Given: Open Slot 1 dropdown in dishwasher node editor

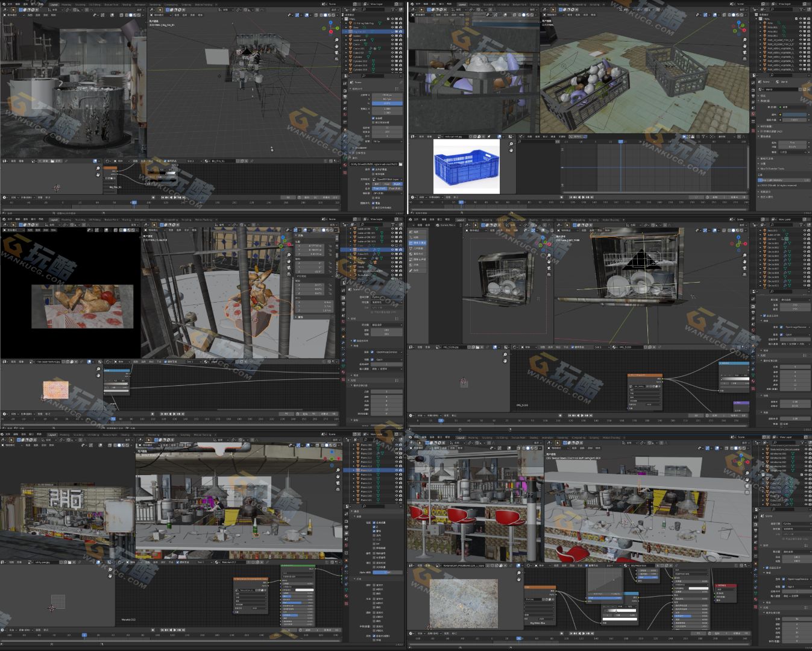Looking at the screenshot, I should tap(601, 347).
